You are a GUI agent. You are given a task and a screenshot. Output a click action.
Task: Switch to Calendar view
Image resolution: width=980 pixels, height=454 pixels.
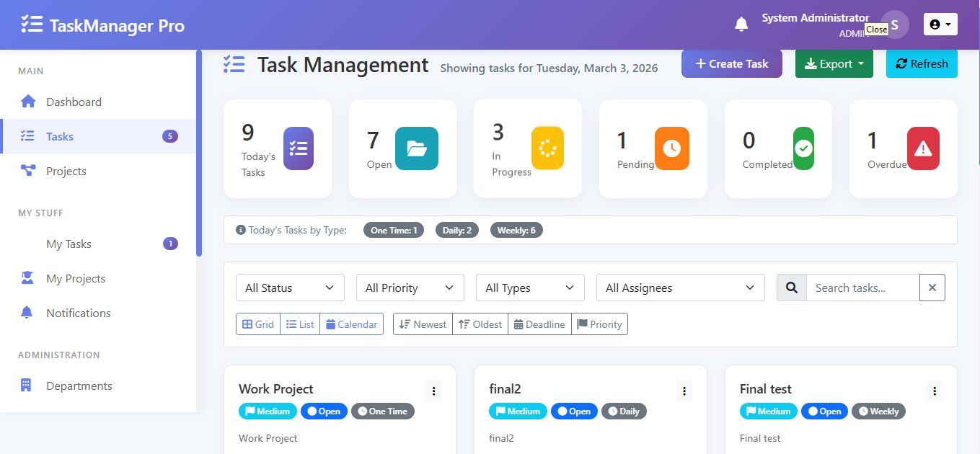[x=351, y=324]
